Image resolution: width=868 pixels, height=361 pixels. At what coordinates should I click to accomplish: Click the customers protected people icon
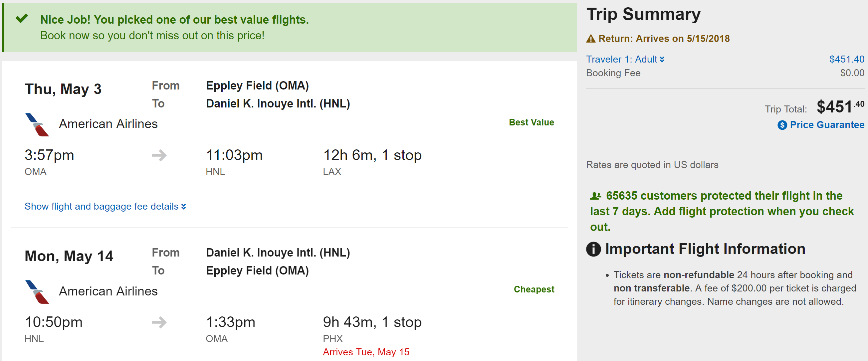[x=595, y=196]
